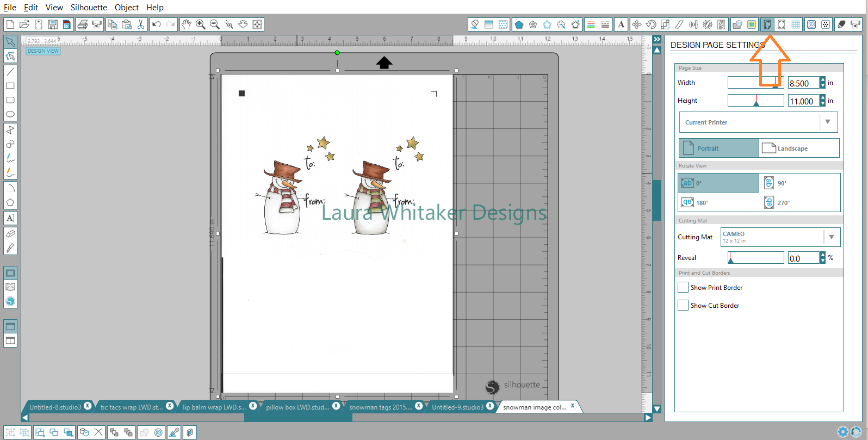Click the Zoom Out magnifier
868x440 pixels.
click(x=214, y=24)
